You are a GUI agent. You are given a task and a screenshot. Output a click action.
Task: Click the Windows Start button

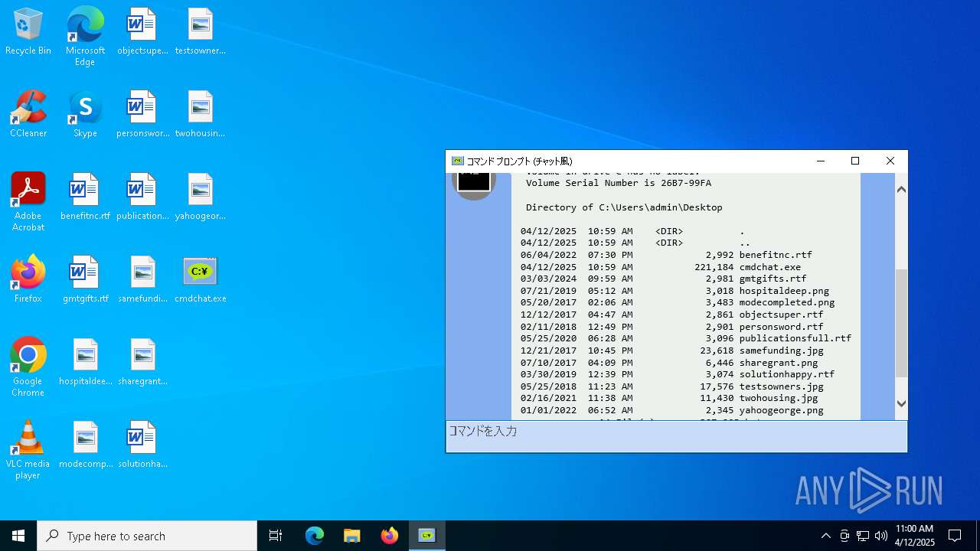click(18, 536)
